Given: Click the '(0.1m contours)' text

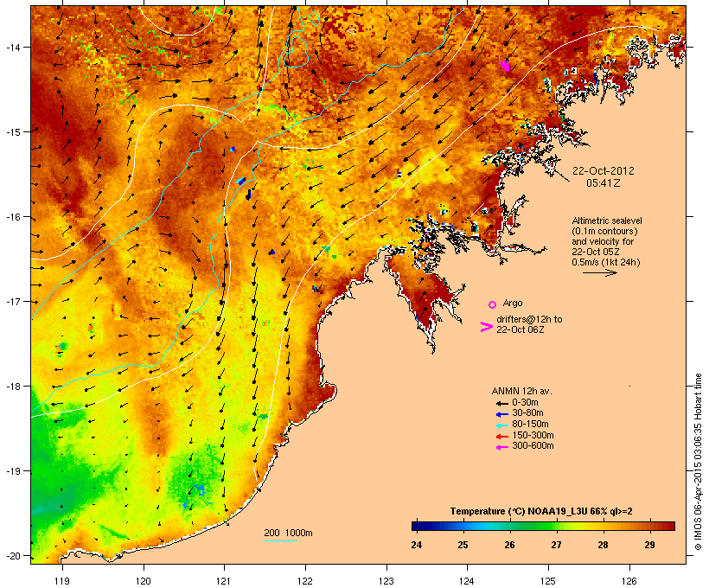Looking at the screenshot, I should click(604, 231).
